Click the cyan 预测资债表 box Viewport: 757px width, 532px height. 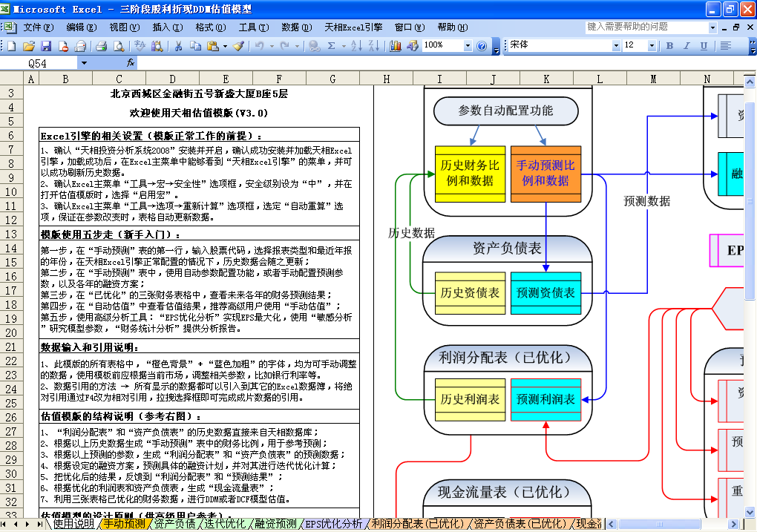545,293
